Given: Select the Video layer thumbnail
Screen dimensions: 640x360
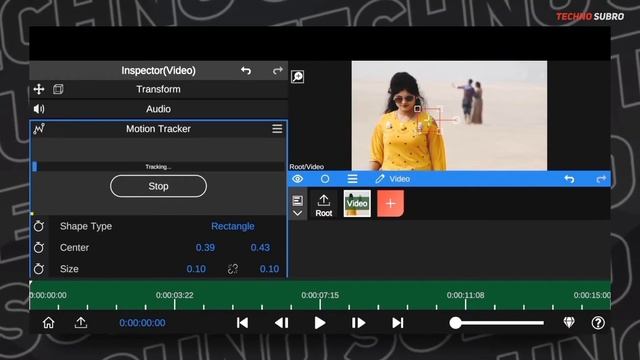Looking at the screenshot, I should coord(357,203).
